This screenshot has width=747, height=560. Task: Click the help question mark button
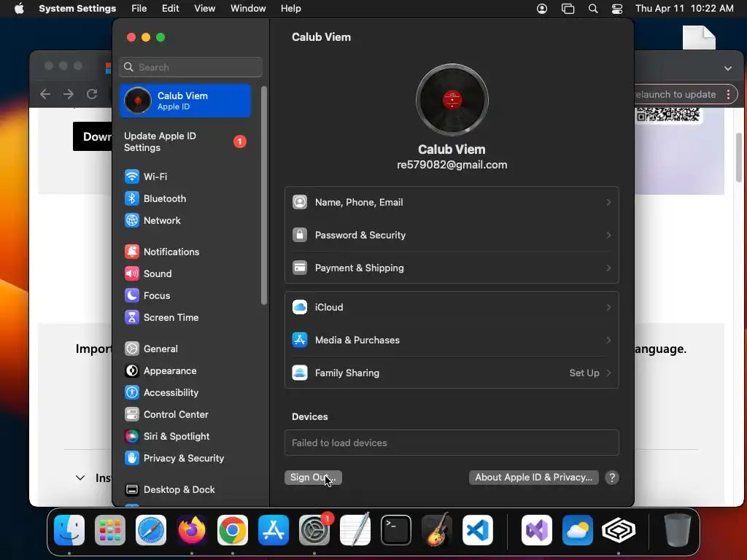click(612, 478)
